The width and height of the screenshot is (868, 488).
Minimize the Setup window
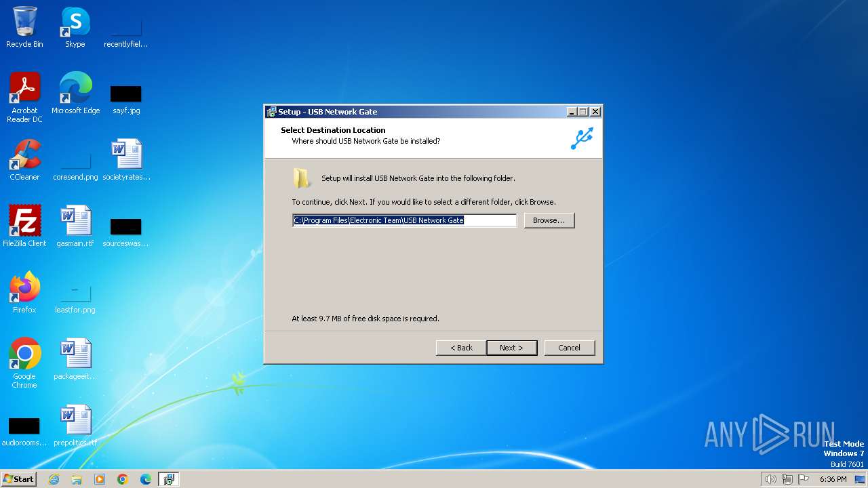[572, 112]
